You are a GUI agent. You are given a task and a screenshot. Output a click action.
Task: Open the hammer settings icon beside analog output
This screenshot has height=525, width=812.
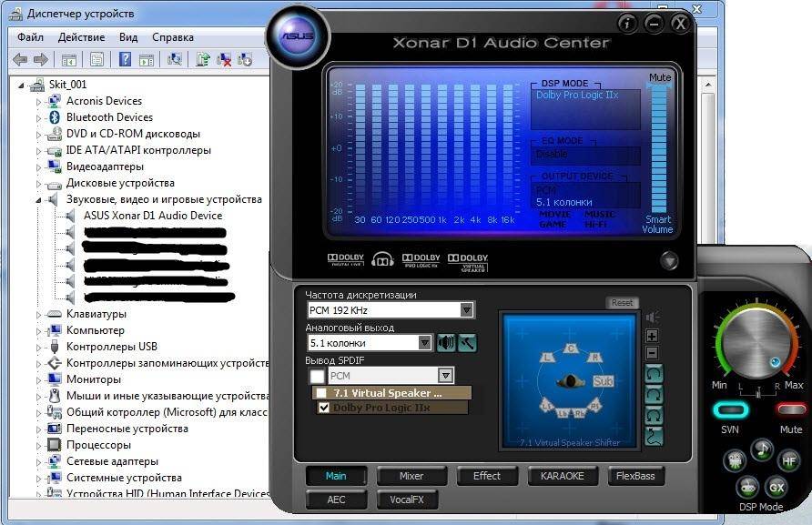(x=467, y=343)
